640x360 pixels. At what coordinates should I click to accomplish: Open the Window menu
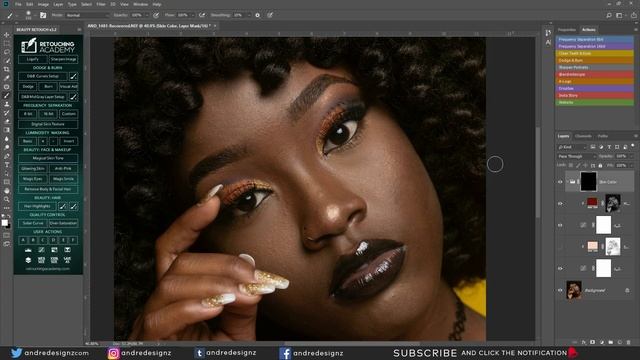(140, 4)
